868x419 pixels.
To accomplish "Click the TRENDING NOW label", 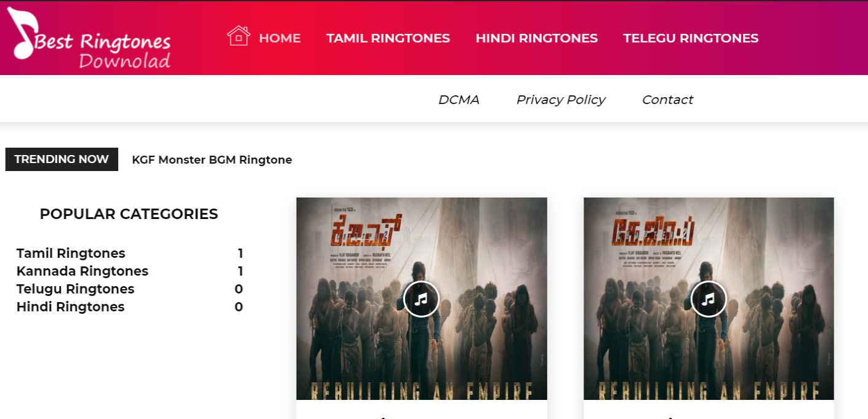I will pos(62,159).
